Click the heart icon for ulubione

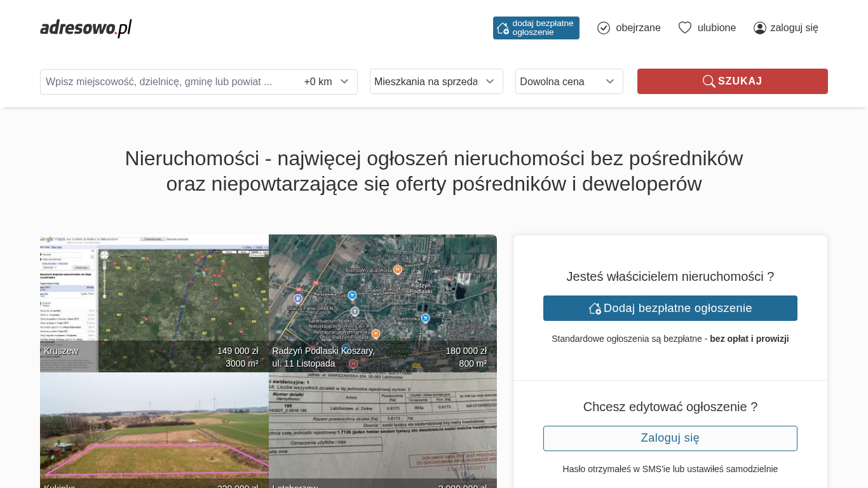pyautogui.click(x=684, y=28)
